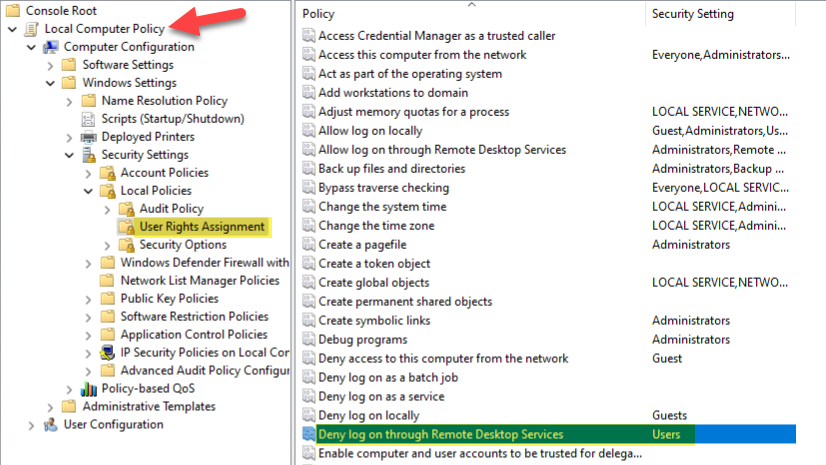Click icon beside Act as part of operating system

tap(309, 74)
